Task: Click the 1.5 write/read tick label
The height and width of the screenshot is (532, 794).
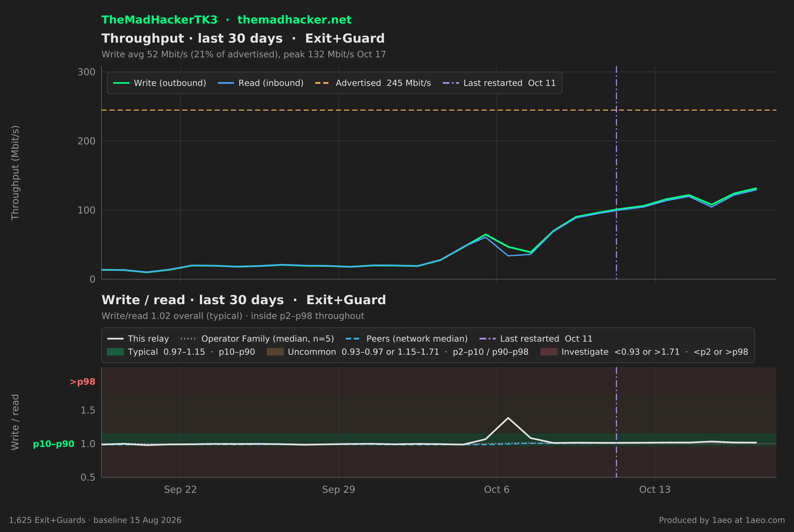Action: [88, 410]
